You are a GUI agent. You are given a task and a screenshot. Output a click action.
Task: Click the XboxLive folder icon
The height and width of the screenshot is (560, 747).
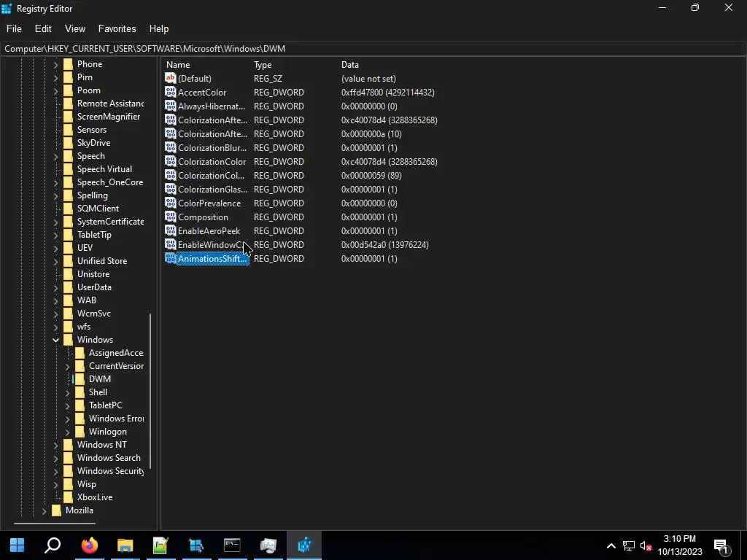[68, 497]
